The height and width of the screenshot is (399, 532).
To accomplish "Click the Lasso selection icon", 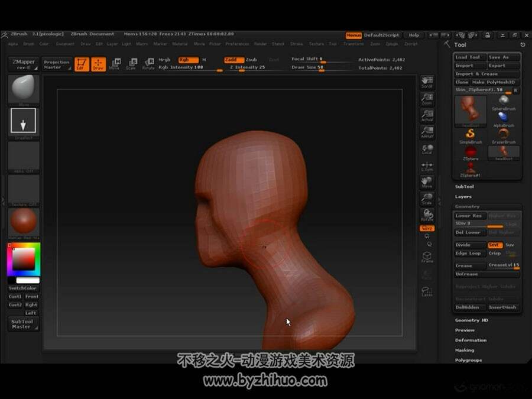I will tap(427, 291).
